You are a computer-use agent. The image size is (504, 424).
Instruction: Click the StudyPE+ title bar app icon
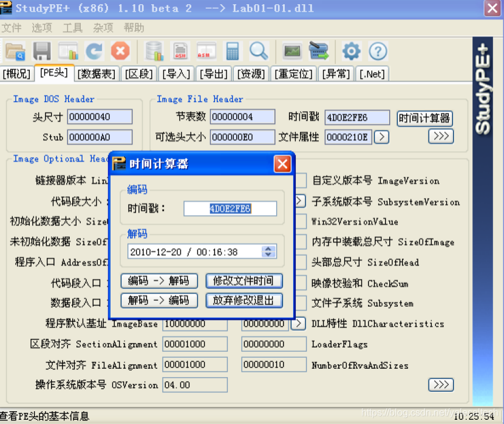coord(6,8)
